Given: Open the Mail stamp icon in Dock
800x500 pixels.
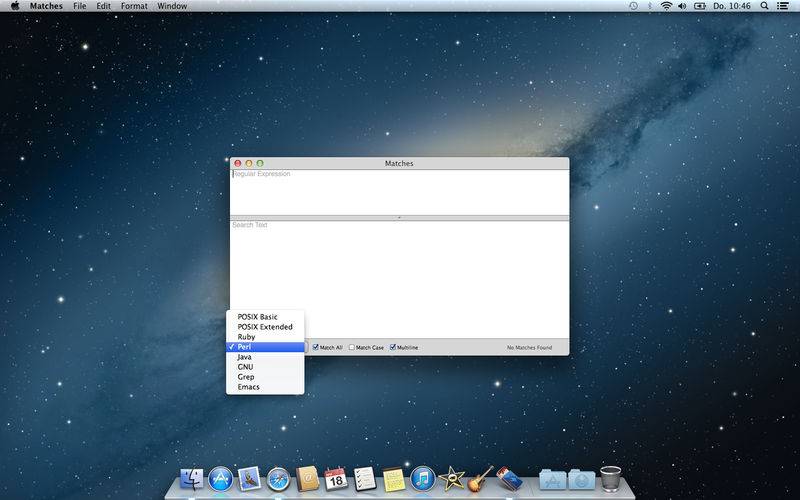Looking at the screenshot, I should tap(249, 480).
